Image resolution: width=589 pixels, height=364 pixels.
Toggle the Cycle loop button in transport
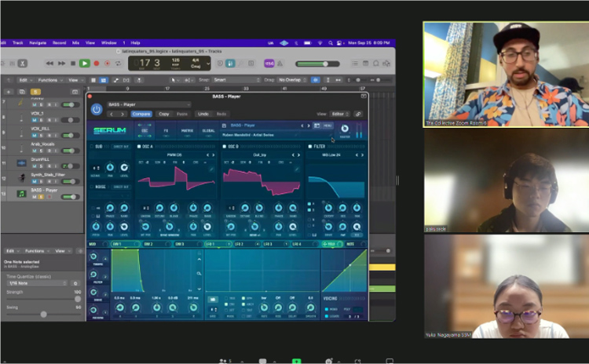pyautogui.click(x=119, y=64)
